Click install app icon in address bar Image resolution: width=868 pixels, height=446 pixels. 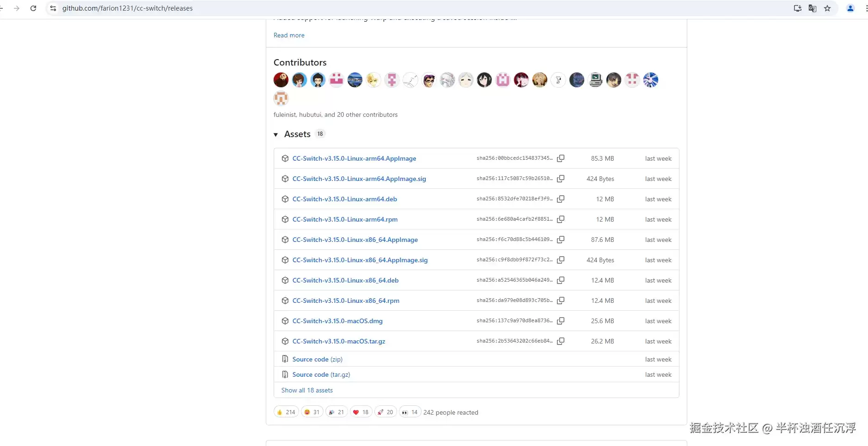pos(798,8)
